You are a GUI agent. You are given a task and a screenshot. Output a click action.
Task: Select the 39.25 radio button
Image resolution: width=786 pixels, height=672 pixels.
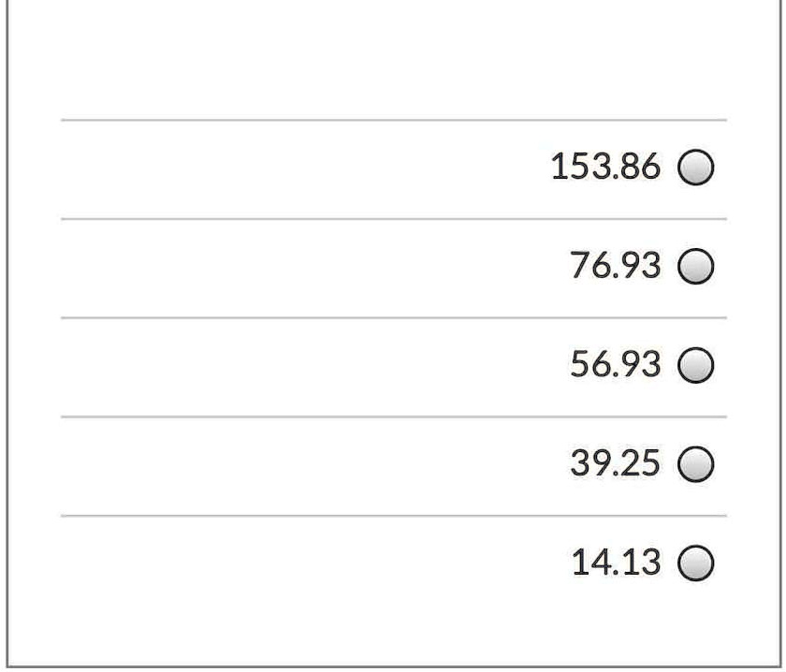tap(696, 464)
